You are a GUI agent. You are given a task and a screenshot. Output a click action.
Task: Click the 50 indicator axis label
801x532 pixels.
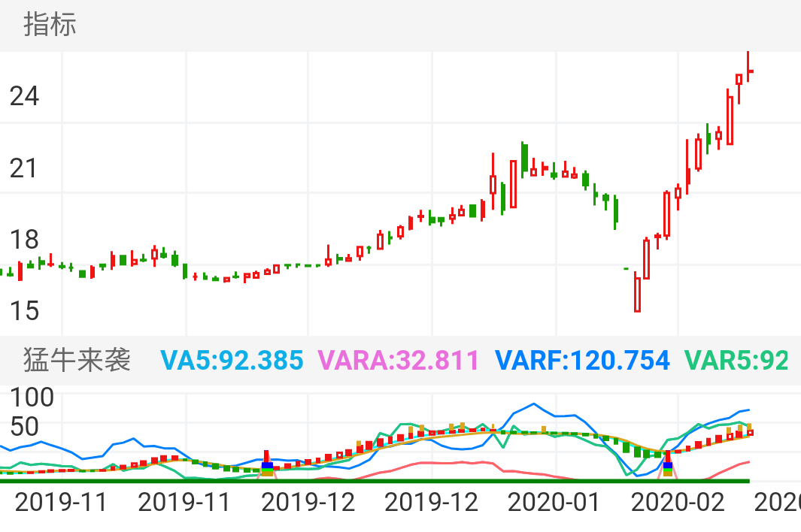pos(24,426)
